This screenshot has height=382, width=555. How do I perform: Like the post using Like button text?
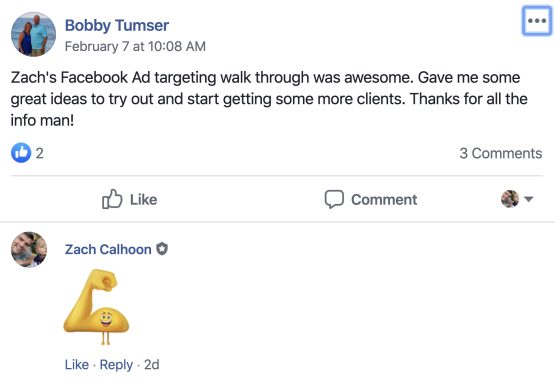143,200
